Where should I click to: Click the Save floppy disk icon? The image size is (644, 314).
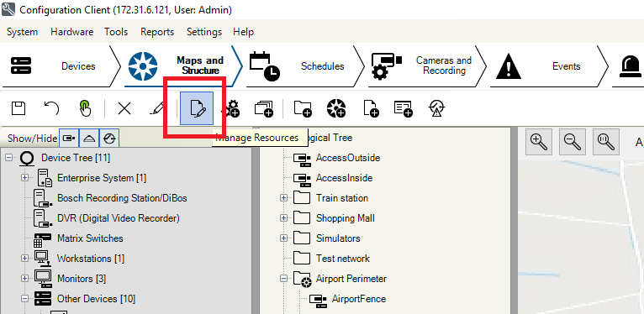click(18, 108)
